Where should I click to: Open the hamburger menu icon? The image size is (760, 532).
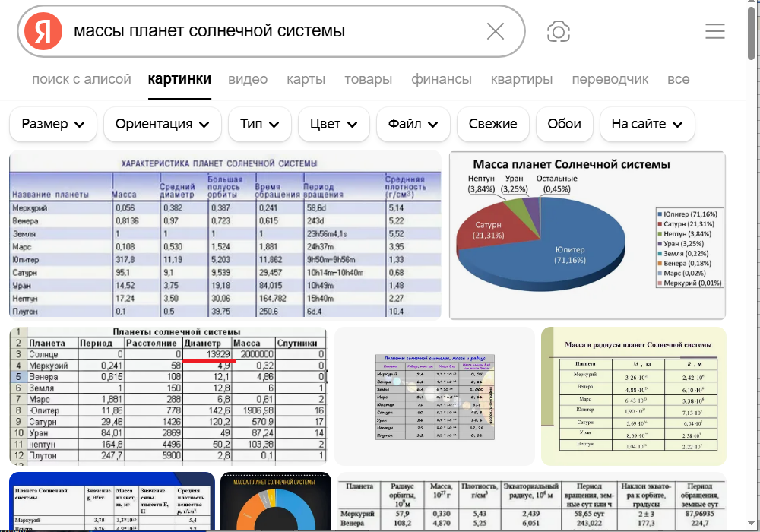tap(715, 31)
